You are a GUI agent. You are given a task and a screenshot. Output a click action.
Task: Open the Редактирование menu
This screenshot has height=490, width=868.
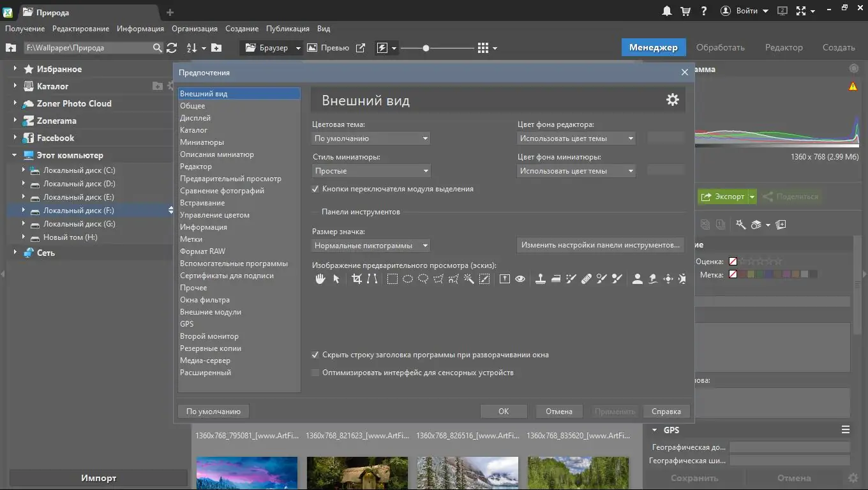80,29
